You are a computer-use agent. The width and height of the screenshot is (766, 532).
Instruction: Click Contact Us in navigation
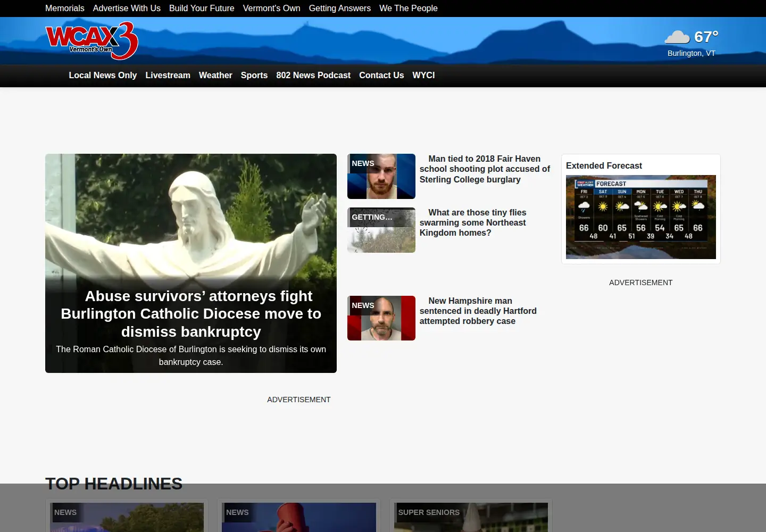pyautogui.click(x=381, y=75)
